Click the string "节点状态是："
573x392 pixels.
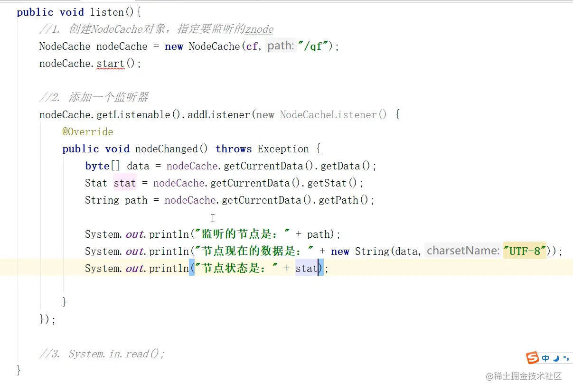pos(235,269)
